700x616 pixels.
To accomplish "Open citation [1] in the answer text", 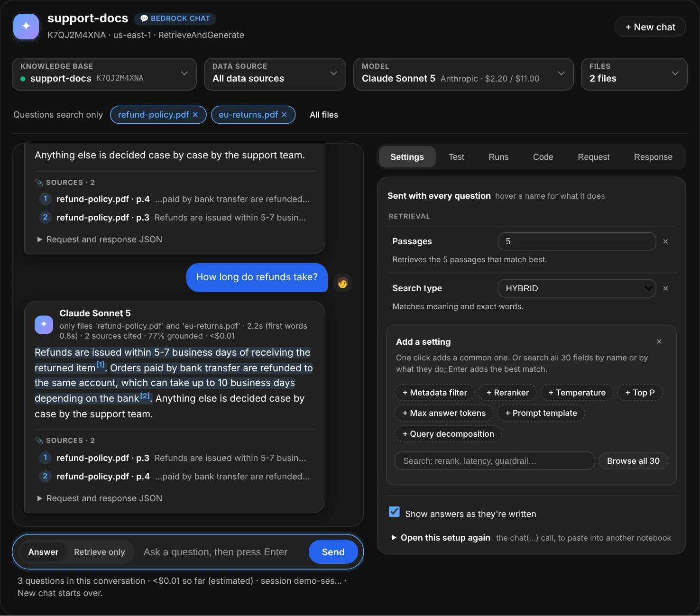I will [101, 365].
